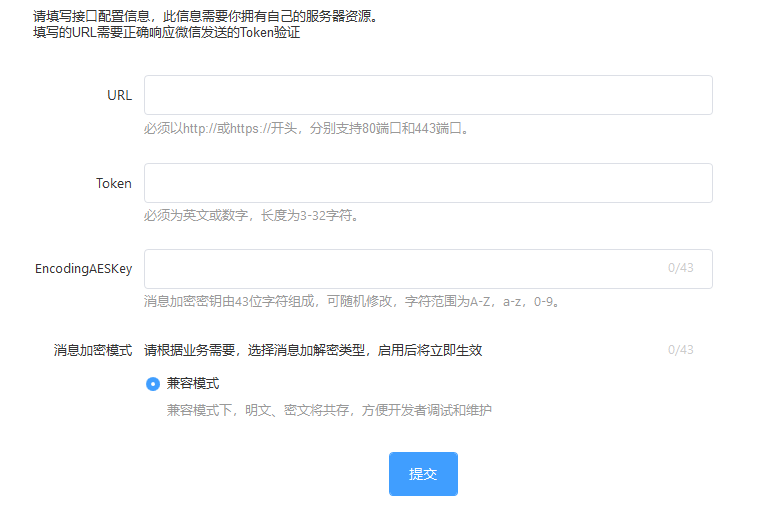The width and height of the screenshot is (767, 507).
Task: Click the 0/43 counter inside EncodingAESKey field
Action: tap(680, 269)
